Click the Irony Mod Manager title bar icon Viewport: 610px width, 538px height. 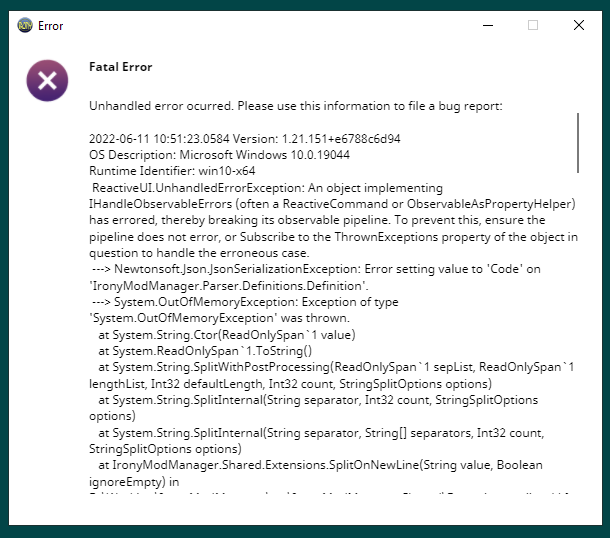(x=25, y=26)
